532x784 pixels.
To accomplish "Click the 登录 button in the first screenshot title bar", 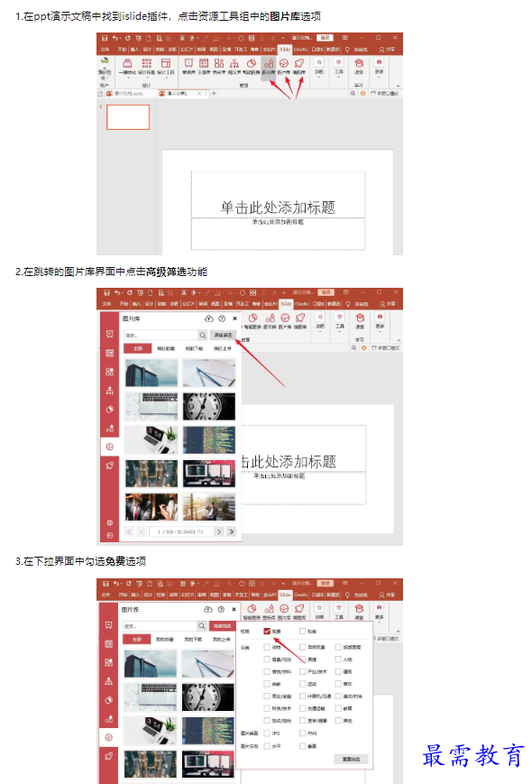I will 326,38.
